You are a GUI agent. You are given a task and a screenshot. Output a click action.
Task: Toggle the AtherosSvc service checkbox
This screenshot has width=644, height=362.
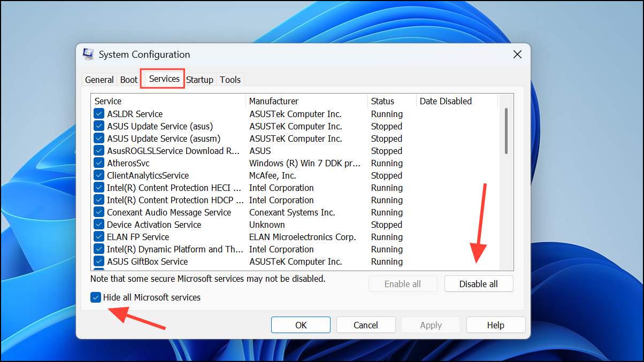click(x=98, y=163)
